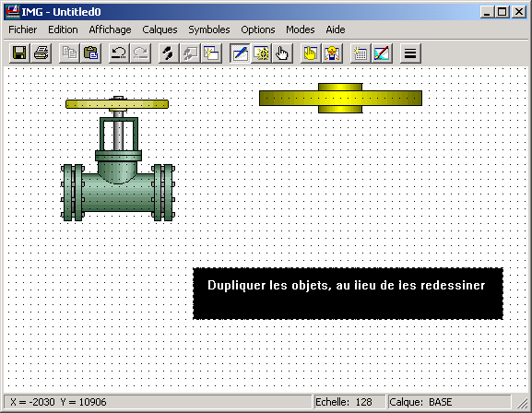This screenshot has width=532, height=413.
Task: Open the Aide menu
Action: 336,29
